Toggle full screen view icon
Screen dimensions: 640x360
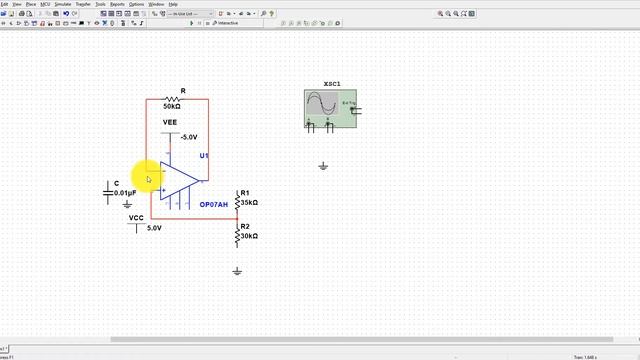[472, 13]
